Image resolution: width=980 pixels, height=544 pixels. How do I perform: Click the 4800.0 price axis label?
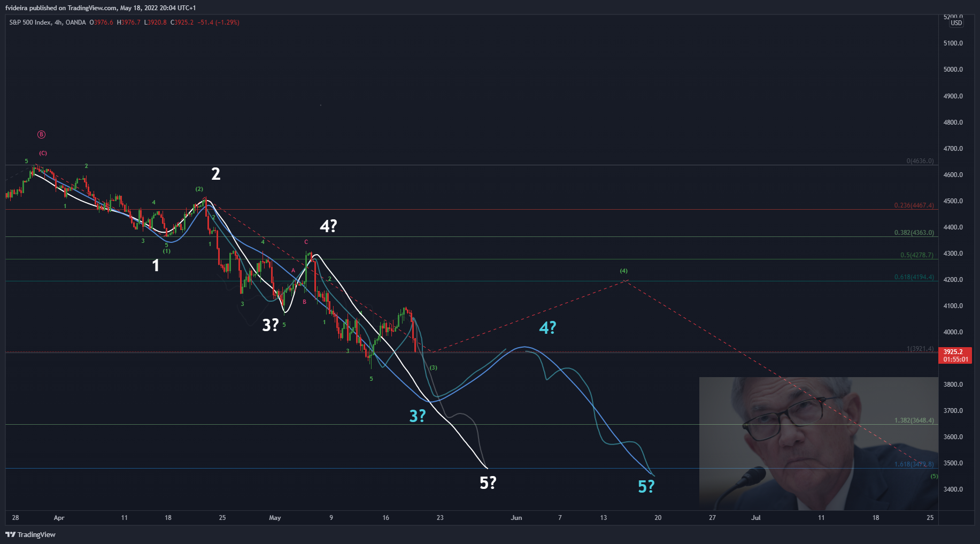click(953, 122)
